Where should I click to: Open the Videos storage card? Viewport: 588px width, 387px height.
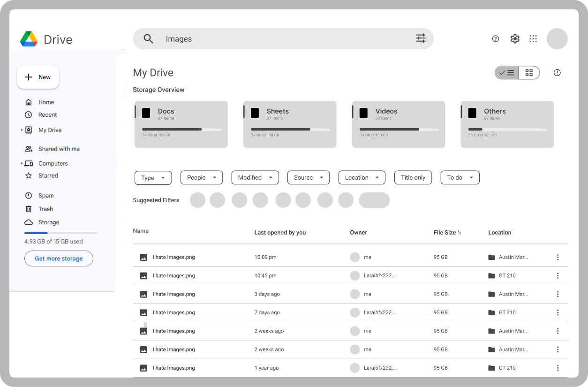(x=399, y=124)
